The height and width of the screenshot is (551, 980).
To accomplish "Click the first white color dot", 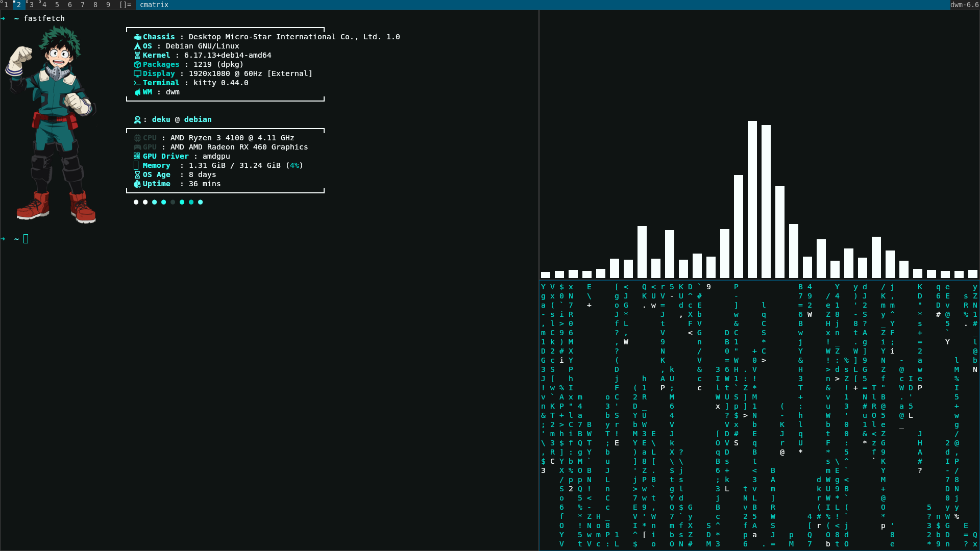I will click(136, 202).
